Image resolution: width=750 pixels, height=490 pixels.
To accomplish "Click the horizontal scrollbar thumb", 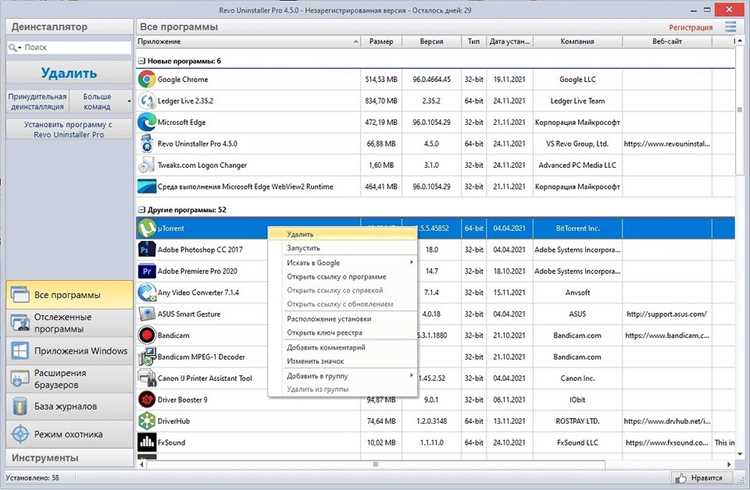I will (375, 464).
